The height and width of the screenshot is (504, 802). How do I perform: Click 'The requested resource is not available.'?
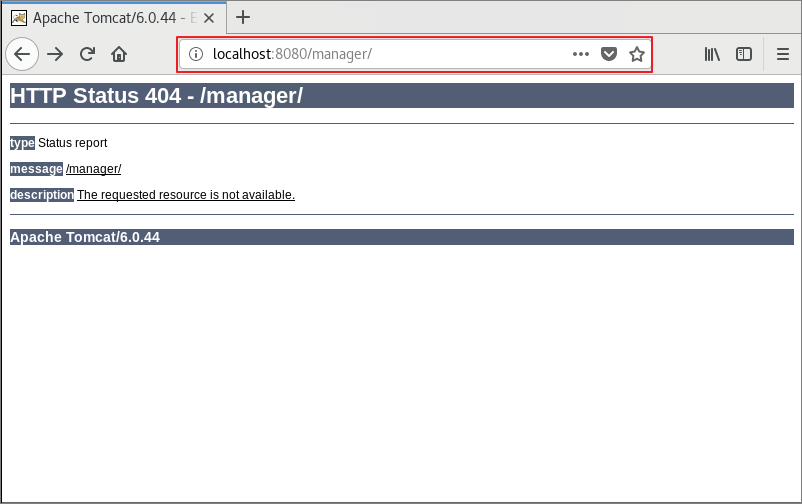pyautogui.click(x=186, y=195)
